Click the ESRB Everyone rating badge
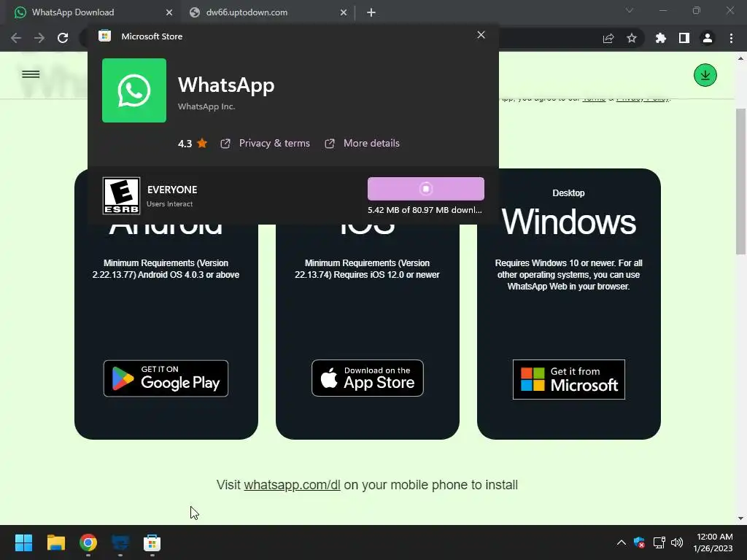The width and height of the screenshot is (747, 560). [122, 195]
